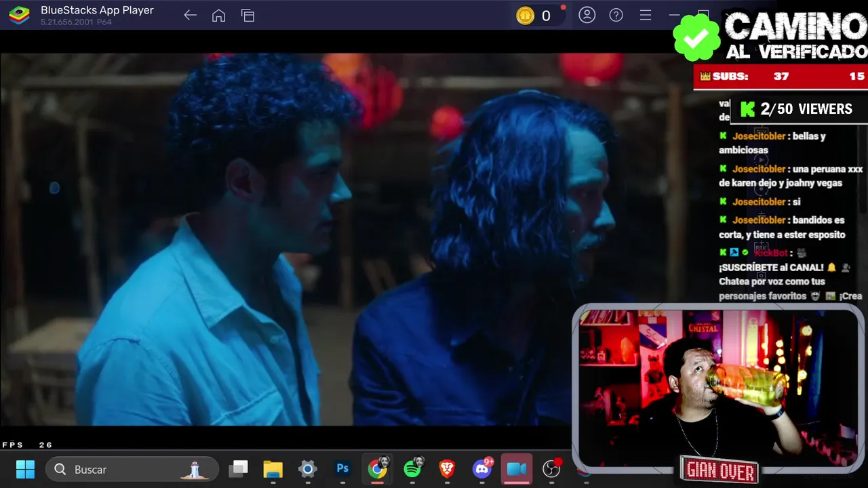Open the BlueStacks hamburger menu
This screenshot has width=868, height=488.
pyautogui.click(x=646, y=15)
